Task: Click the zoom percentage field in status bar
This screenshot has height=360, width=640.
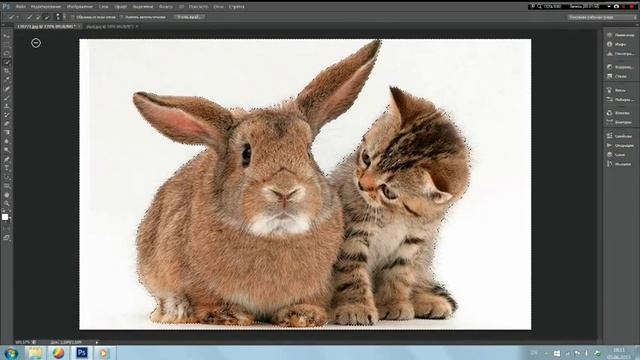Action: pyautogui.click(x=22, y=342)
